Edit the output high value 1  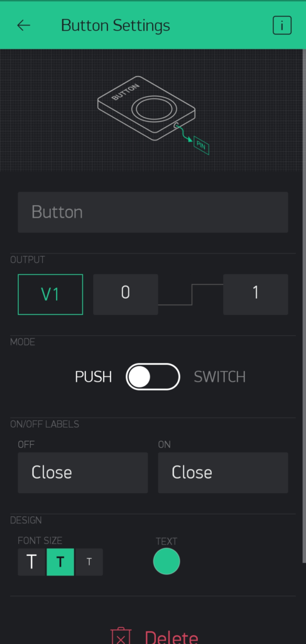[256, 294]
